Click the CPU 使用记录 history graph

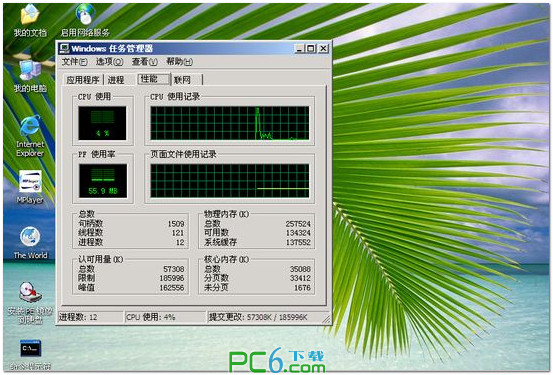pos(230,123)
